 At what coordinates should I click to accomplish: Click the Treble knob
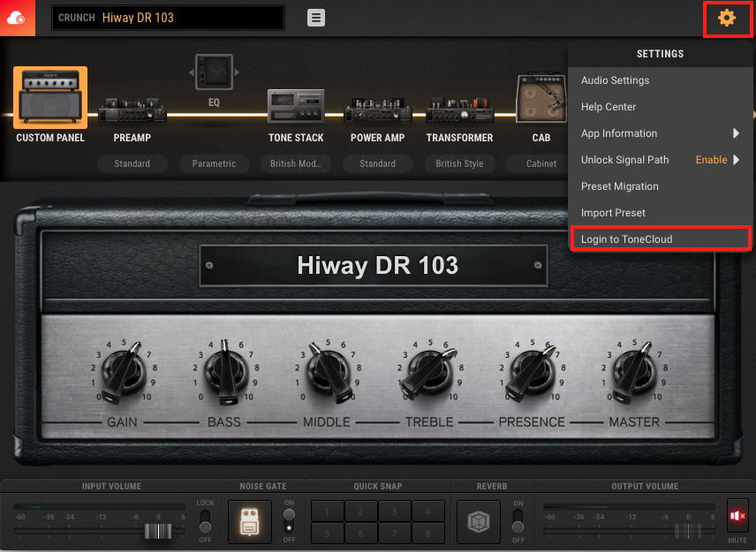coord(429,373)
